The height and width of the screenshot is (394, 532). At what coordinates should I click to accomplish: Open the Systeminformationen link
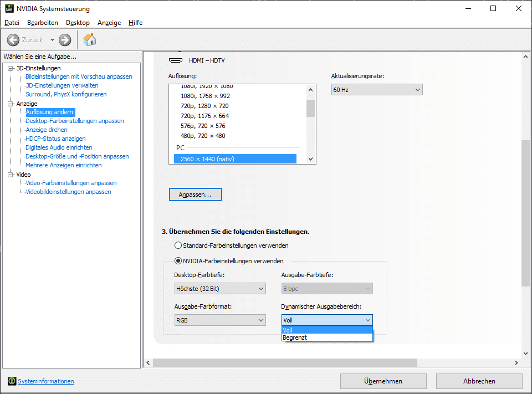coord(46,381)
